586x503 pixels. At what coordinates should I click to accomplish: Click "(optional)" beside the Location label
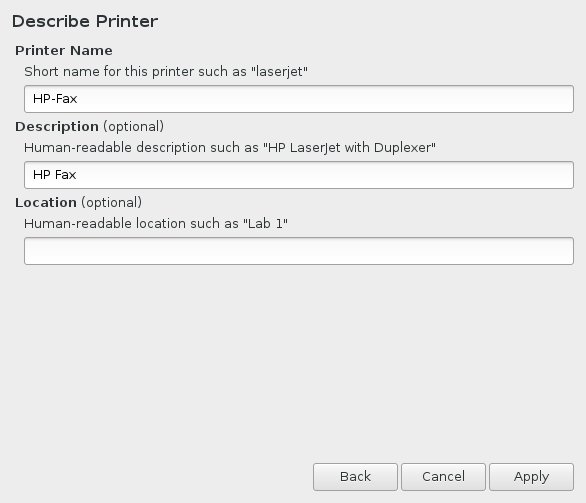click(111, 203)
